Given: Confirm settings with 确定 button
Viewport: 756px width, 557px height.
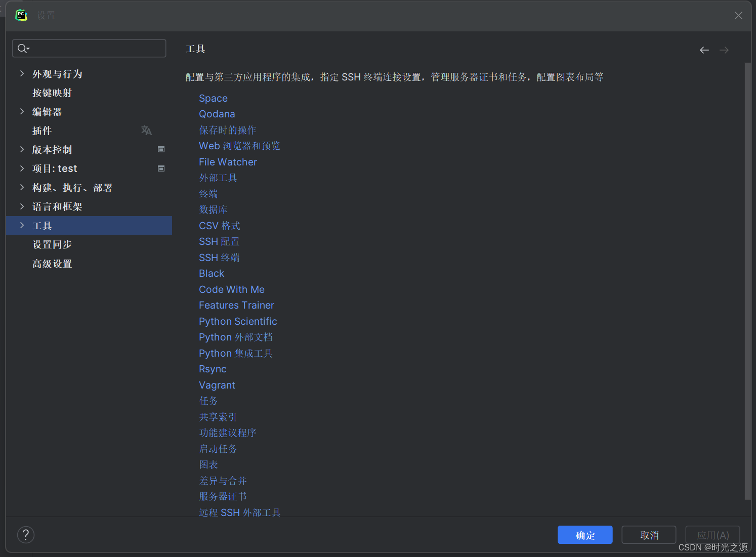Looking at the screenshot, I should click(x=585, y=535).
